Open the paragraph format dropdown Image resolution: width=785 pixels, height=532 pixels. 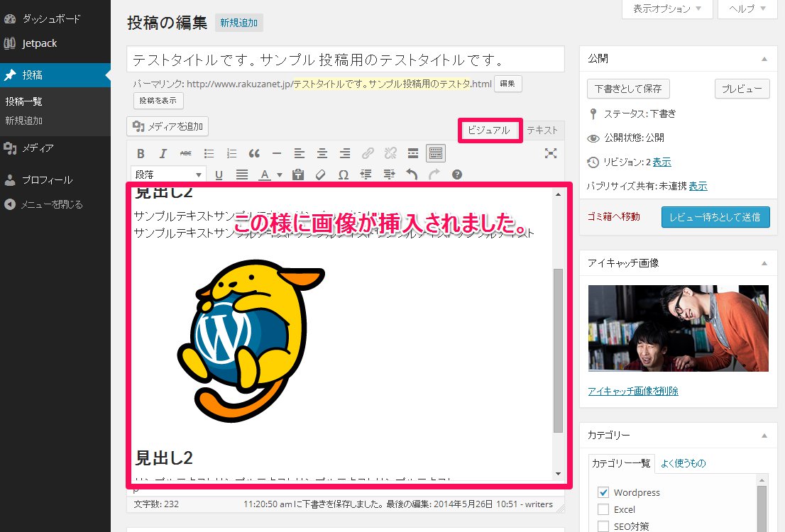click(x=168, y=174)
